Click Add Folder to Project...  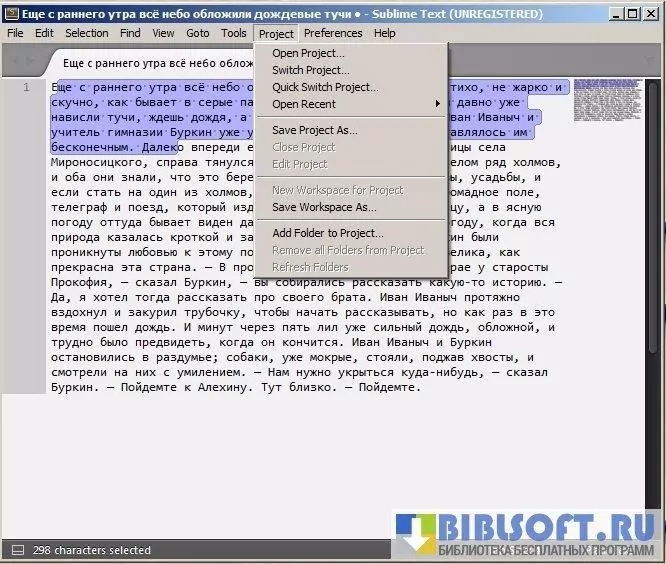[327, 233]
